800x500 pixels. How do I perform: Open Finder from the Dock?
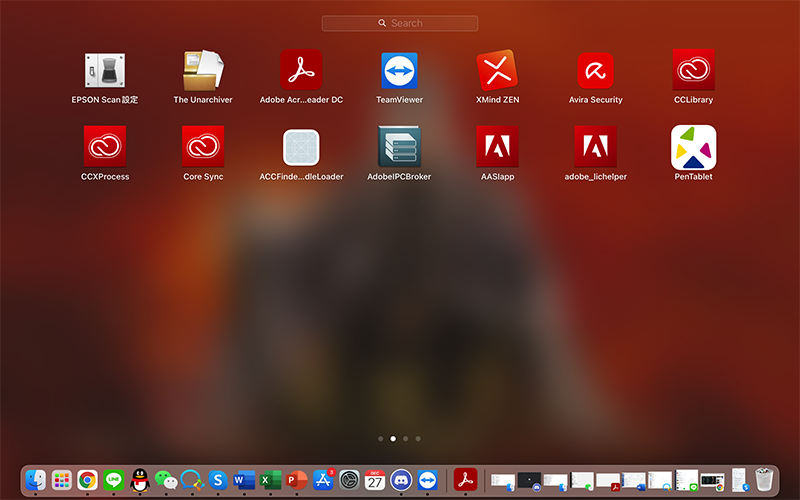[x=36, y=480]
